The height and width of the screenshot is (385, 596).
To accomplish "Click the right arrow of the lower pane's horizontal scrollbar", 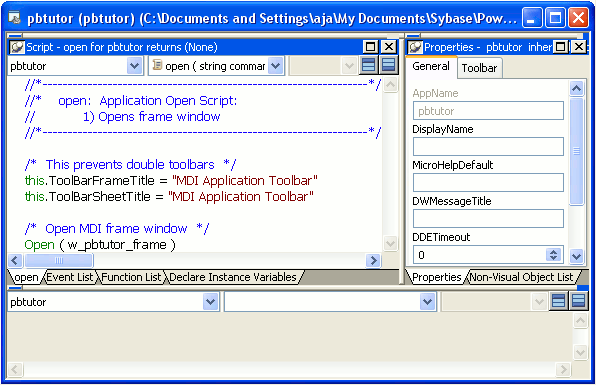I will click(563, 369).
